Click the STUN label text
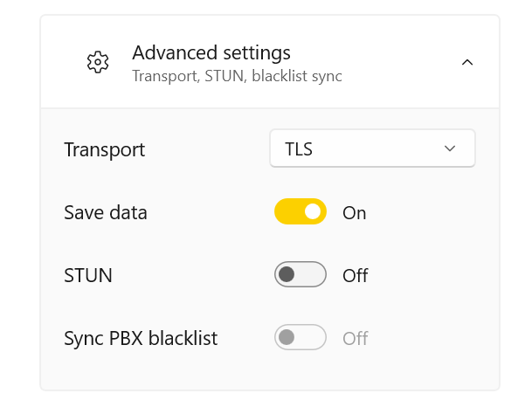 (88, 275)
